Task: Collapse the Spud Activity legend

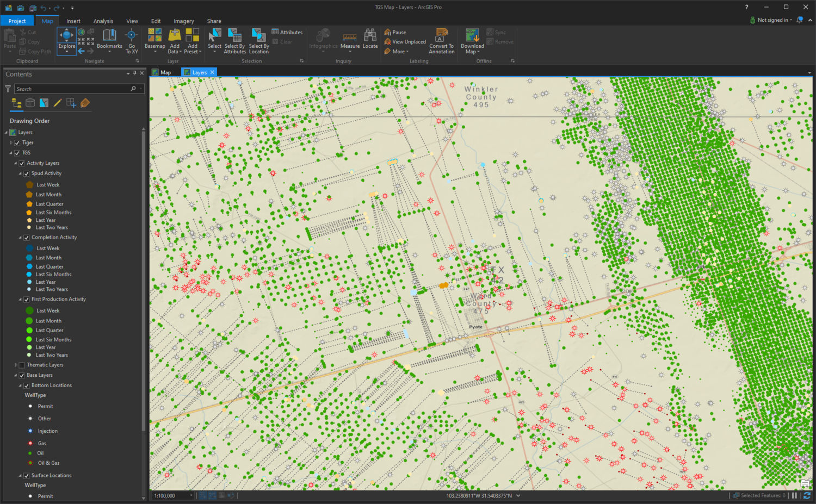Action: click(x=20, y=173)
